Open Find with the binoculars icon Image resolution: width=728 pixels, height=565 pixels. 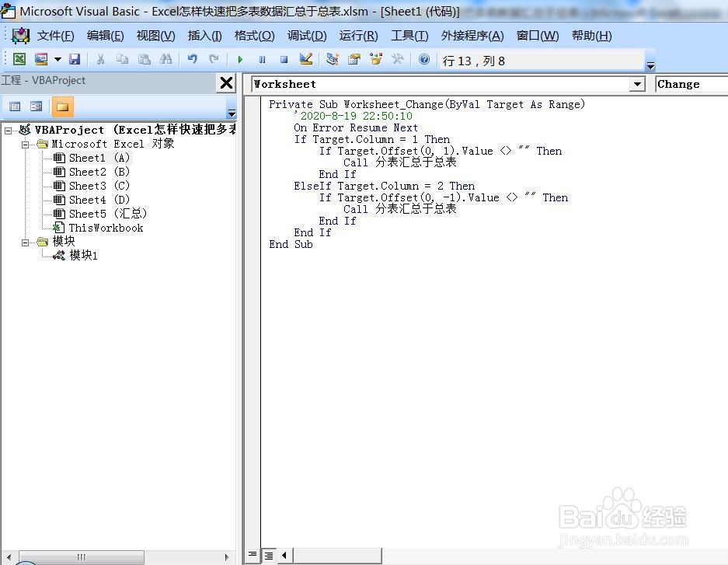click(x=165, y=59)
